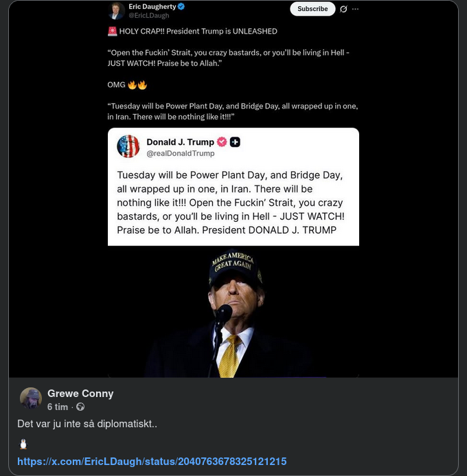Click Eric Daugherty's blue verified badge

pyautogui.click(x=181, y=6)
